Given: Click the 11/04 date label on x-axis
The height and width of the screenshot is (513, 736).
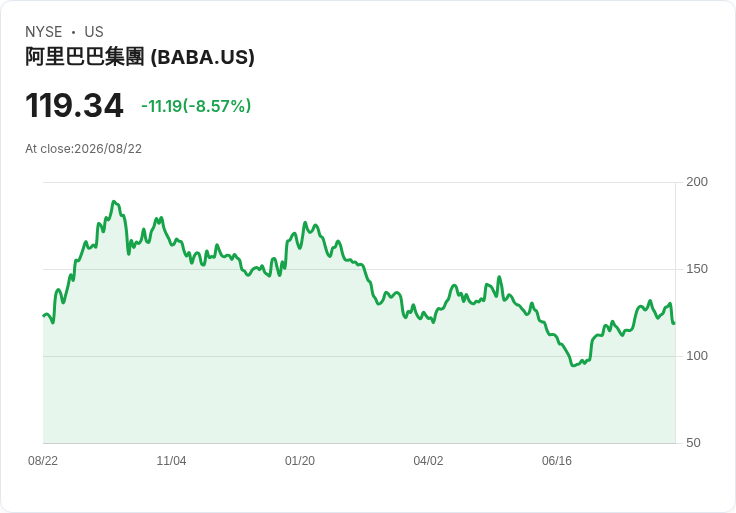Looking at the screenshot, I should click(x=171, y=461).
